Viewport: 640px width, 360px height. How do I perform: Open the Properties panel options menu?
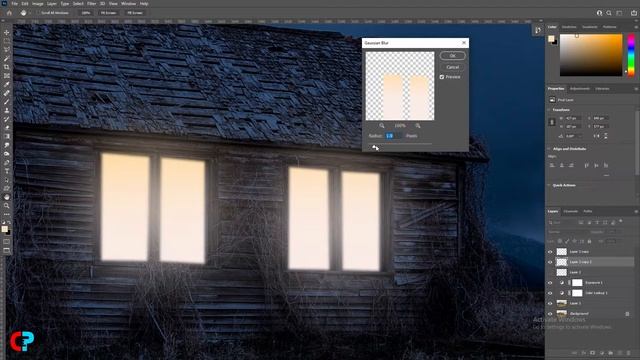click(636, 89)
